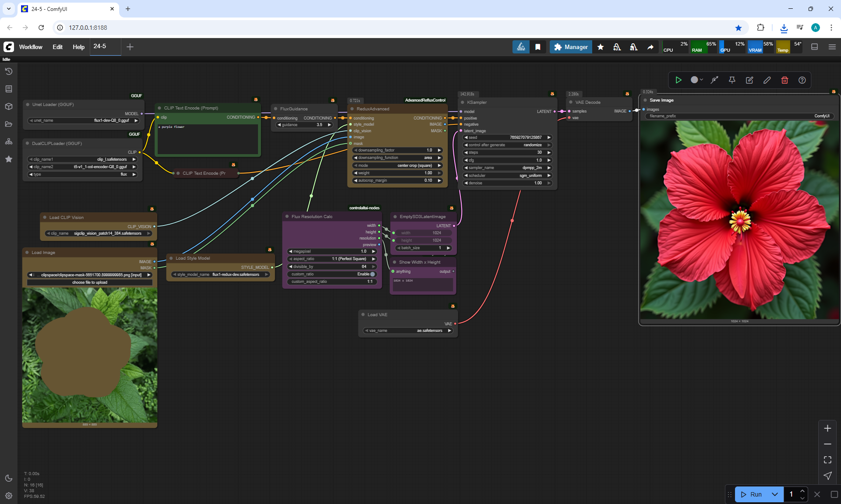Open the model library cube icon
This screenshot has width=841, height=504.
click(x=9, y=106)
